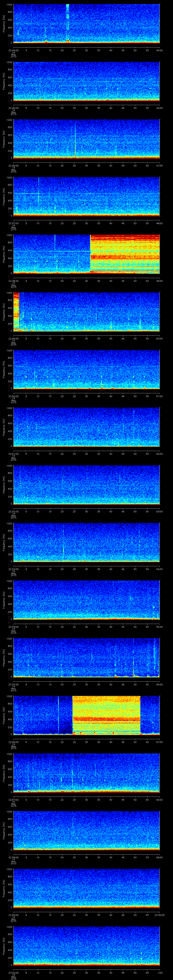
Task: Click the 50:00 end time label
Action: 160,339
